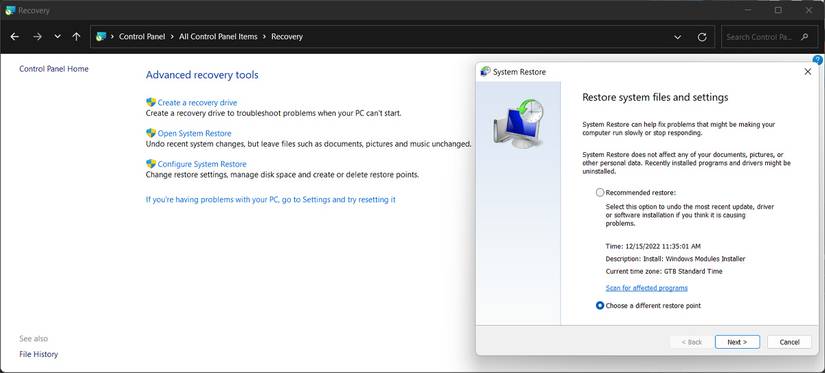Click the Control Panel icon in address bar

tap(101, 37)
